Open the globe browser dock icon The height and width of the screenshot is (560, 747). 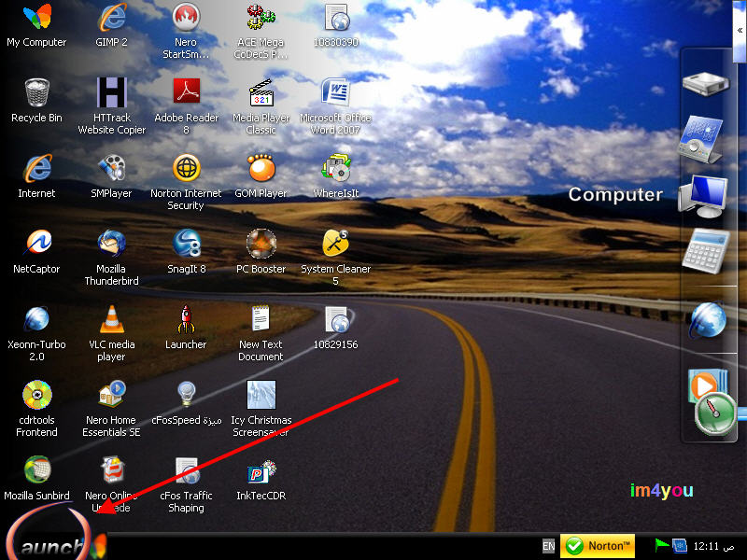708,320
